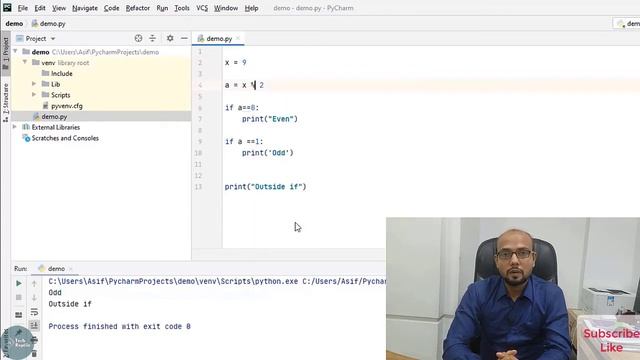
Task: Open the Run menu
Action: pyautogui.click(x=162, y=8)
